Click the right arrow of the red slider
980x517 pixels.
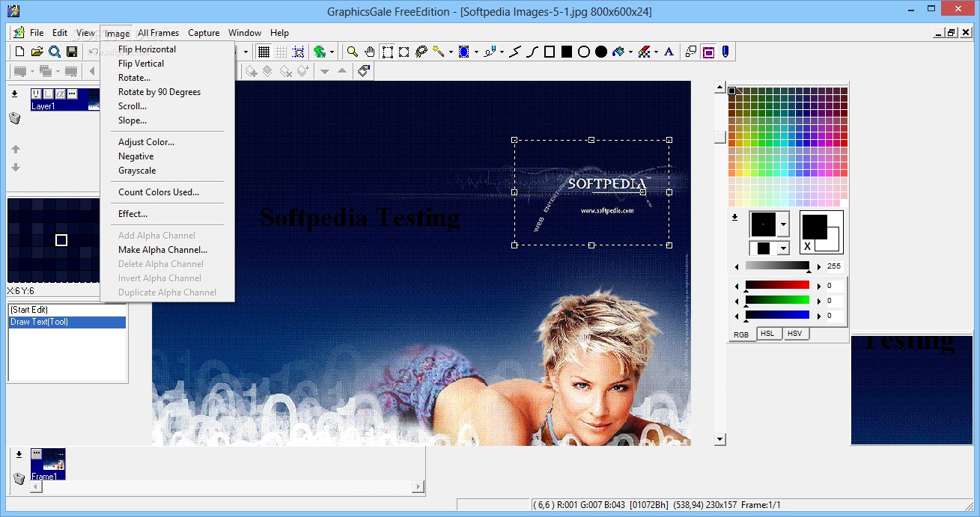pyautogui.click(x=818, y=286)
